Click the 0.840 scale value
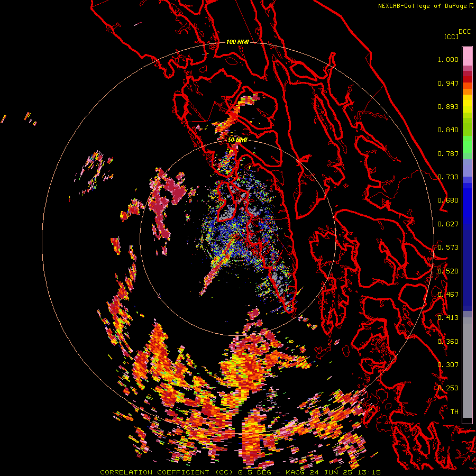The image size is (476, 476). coord(448,130)
